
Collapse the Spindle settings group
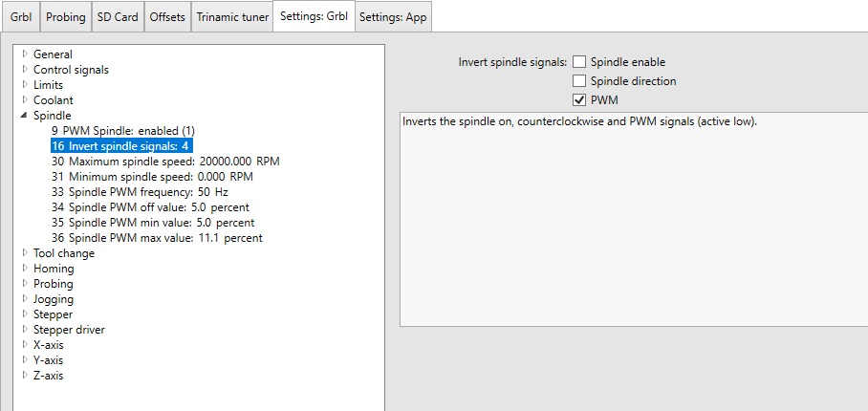click(24, 116)
